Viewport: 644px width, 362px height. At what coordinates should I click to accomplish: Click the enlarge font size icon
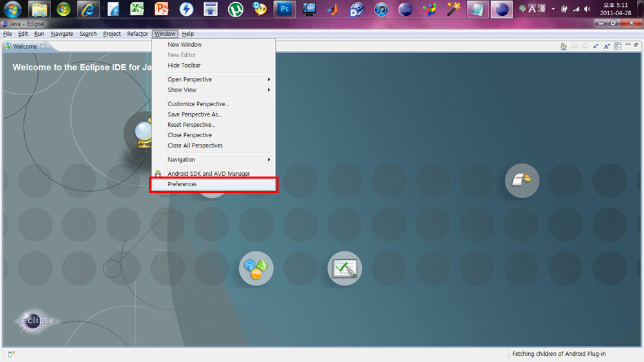point(607,46)
